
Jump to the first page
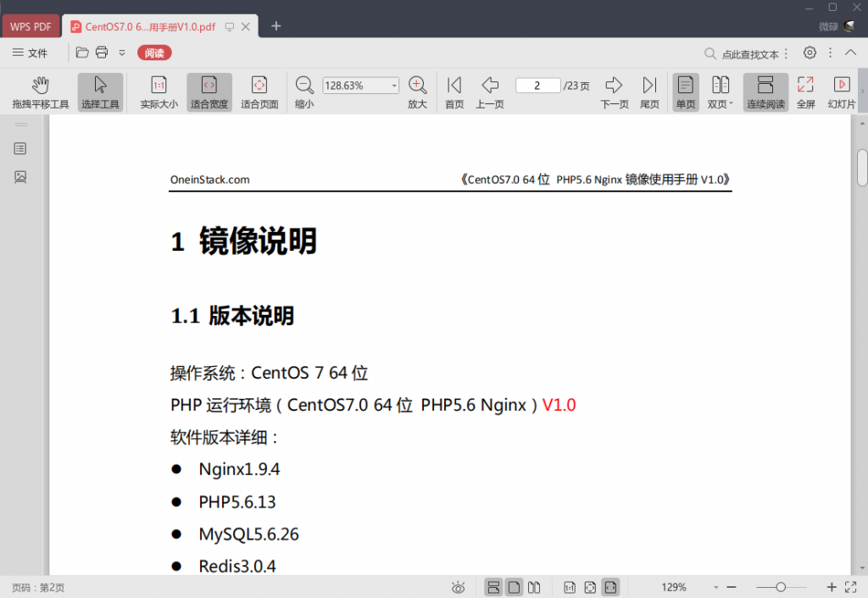click(454, 92)
